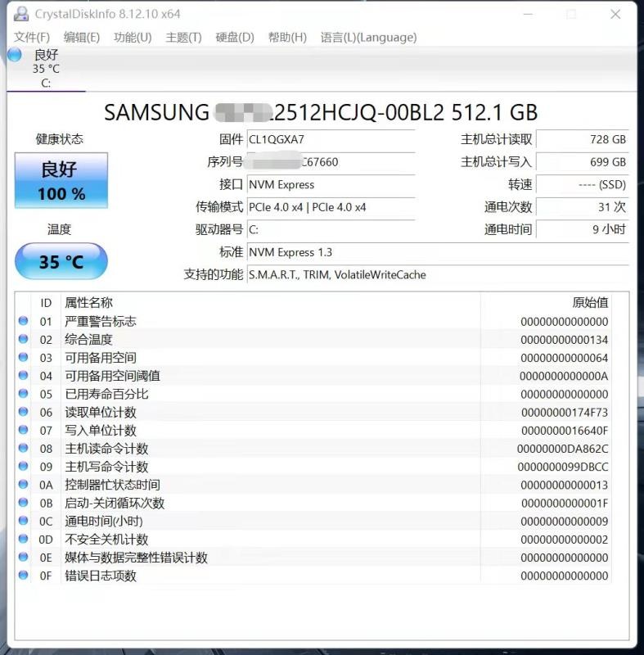Image resolution: width=644 pixels, height=655 pixels.
Task: Open the 帮助(H) menu
Action: (287, 37)
